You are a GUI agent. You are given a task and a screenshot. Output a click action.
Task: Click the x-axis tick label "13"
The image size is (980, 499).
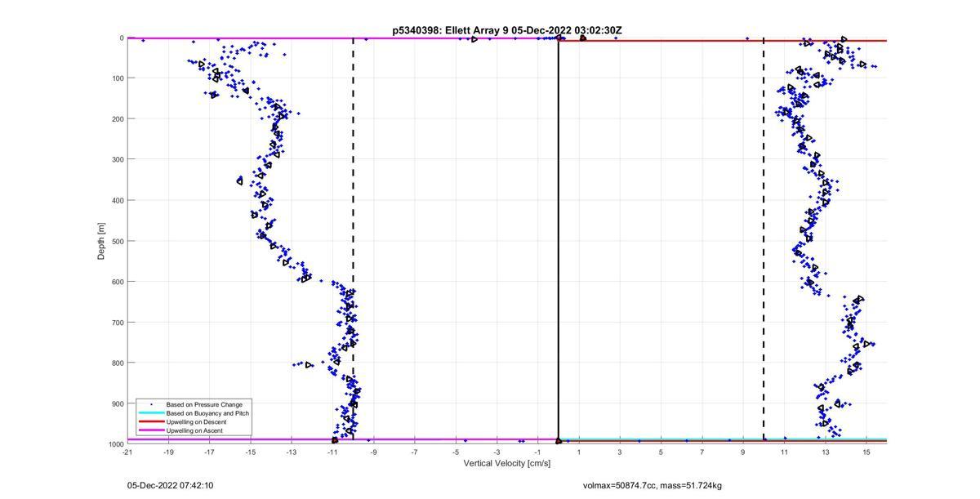point(825,452)
